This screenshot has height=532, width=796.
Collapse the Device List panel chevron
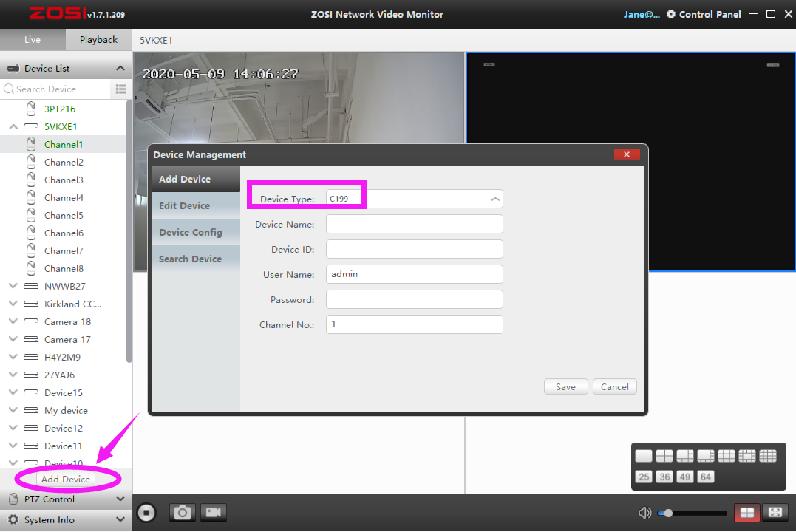[x=120, y=68]
